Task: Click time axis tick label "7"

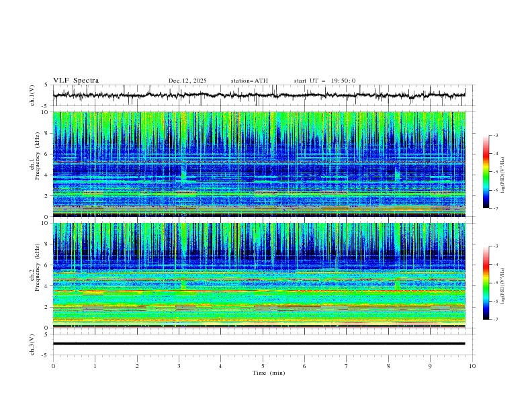Action: coord(347,366)
